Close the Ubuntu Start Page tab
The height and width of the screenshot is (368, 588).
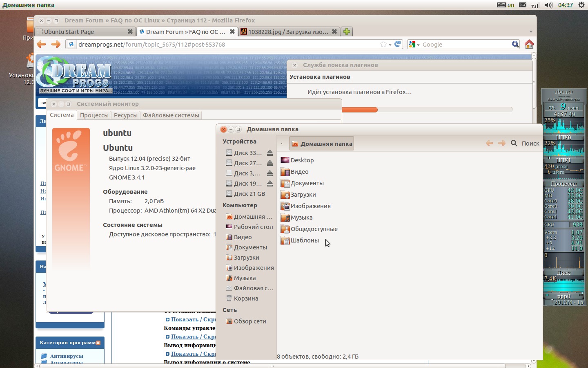click(130, 31)
